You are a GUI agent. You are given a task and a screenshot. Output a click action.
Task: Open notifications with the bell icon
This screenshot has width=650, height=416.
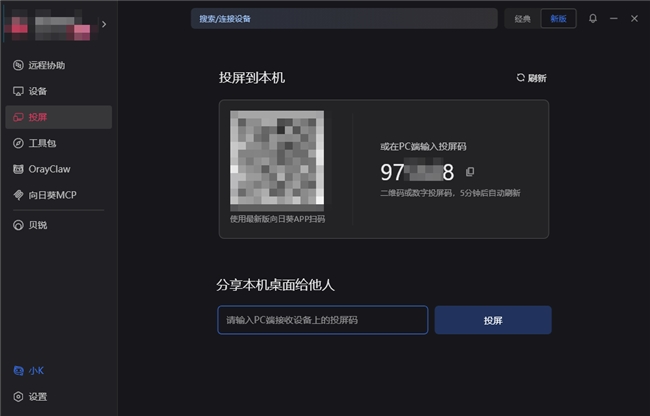tap(593, 18)
